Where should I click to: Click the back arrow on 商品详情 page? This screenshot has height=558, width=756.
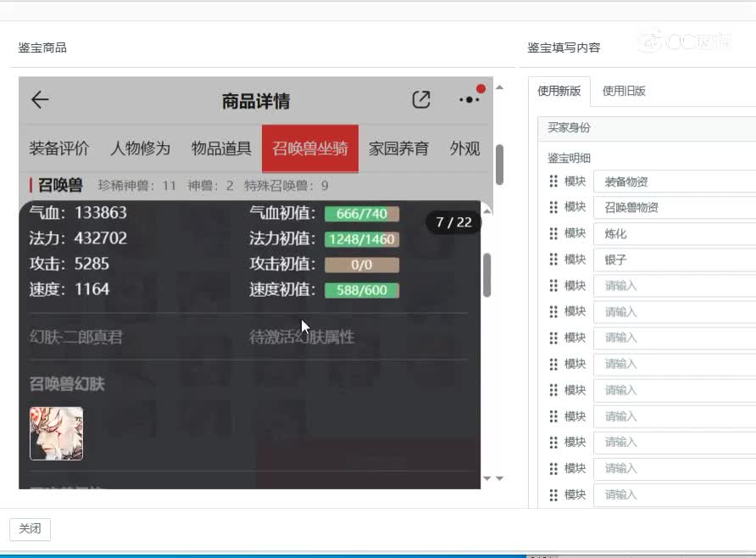pos(39,99)
